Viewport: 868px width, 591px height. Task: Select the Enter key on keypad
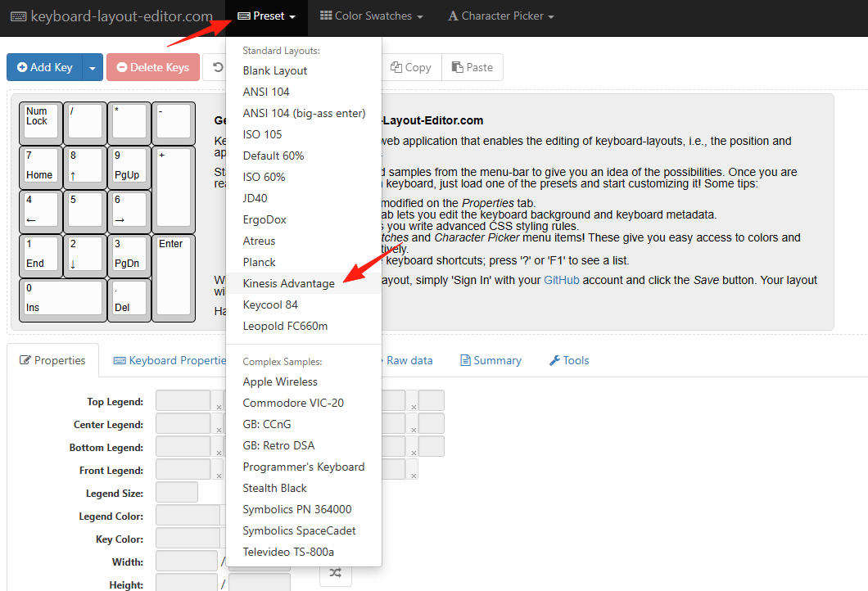174,277
